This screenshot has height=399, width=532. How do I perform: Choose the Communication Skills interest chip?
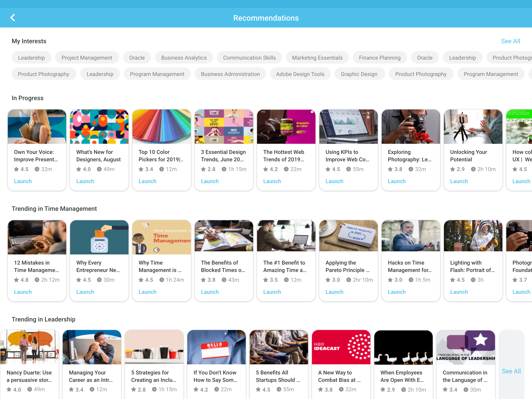click(x=249, y=58)
